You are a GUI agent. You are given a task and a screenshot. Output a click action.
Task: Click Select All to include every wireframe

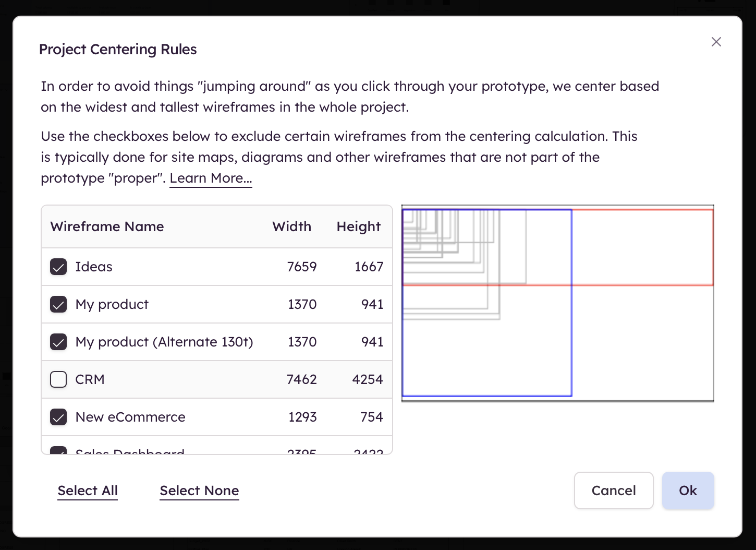87,491
